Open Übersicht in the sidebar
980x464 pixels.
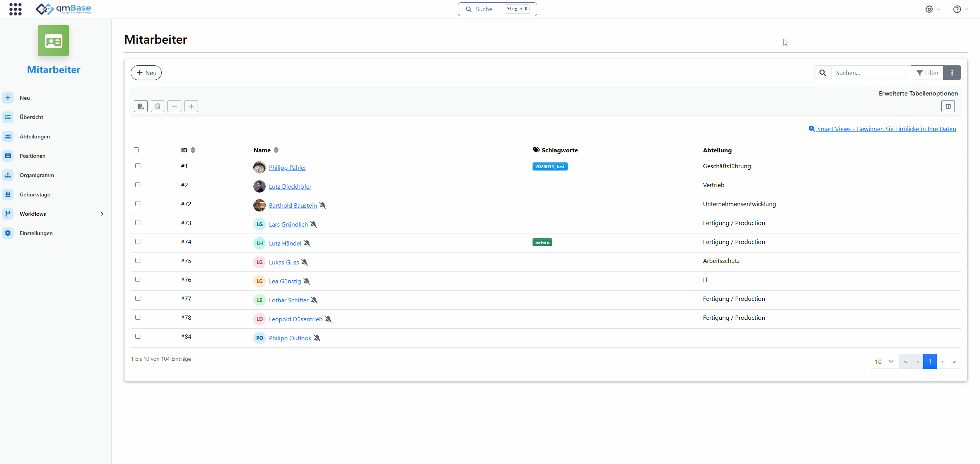pyautogui.click(x=31, y=117)
